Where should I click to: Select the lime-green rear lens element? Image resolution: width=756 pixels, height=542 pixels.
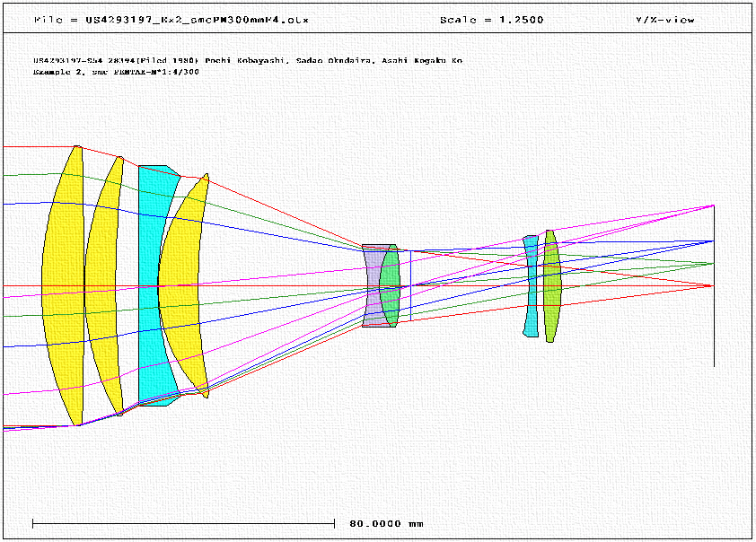[x=551, y=285]
